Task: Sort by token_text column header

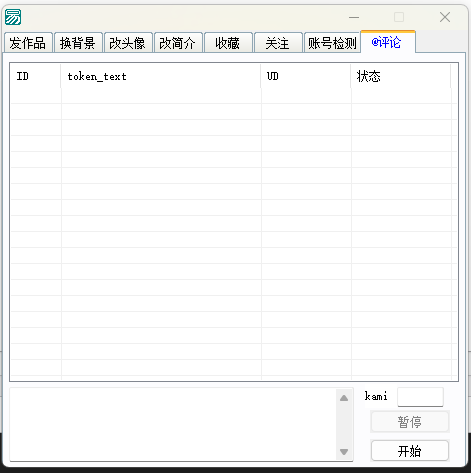Action: 161,76
